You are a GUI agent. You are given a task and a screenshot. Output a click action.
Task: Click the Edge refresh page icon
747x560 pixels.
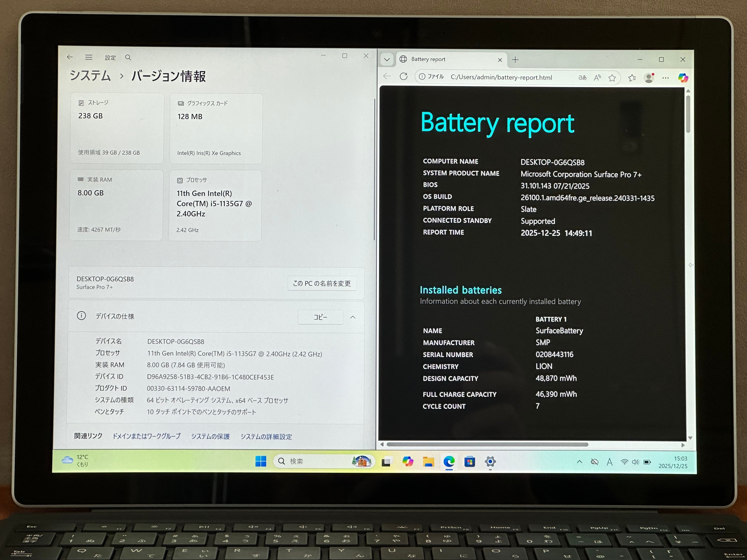pos(404,77)
